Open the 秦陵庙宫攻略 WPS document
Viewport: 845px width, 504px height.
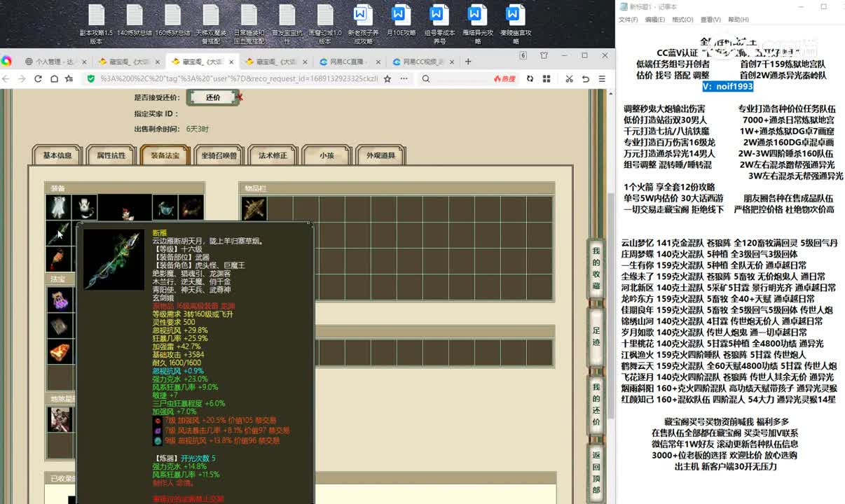tap(515, 24)
